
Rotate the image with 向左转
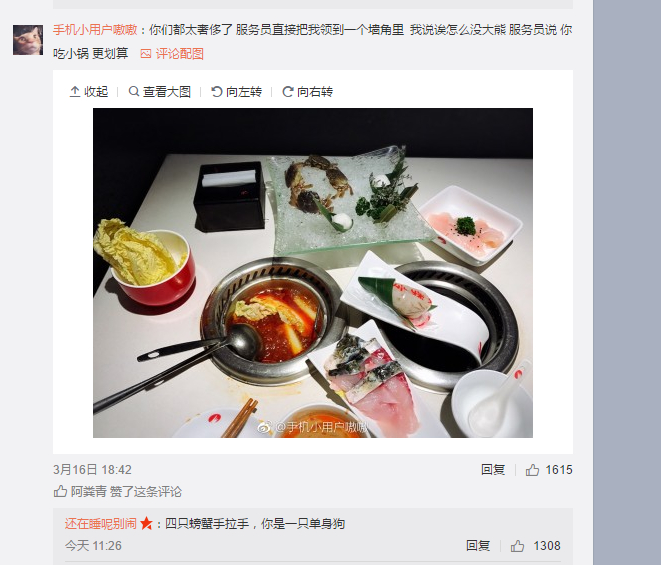pos(244,91)
